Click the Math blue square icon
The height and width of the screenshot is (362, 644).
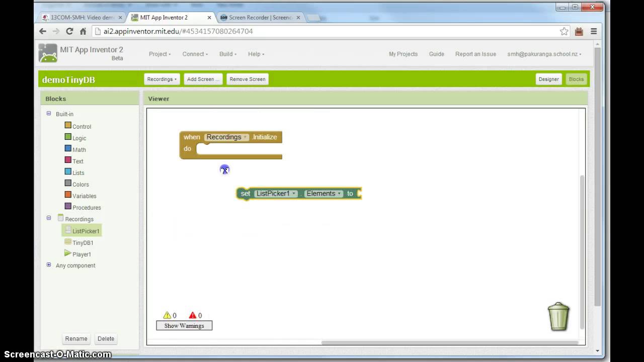click(68, 148)
